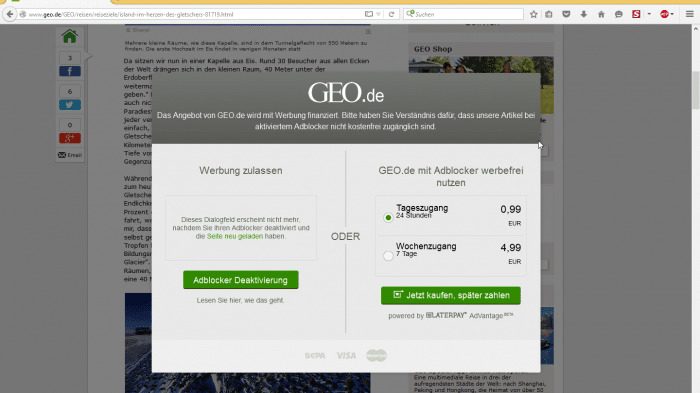The image size is (700, 393).
Task: Bookmark this page with the star icon
Action: point(533,14)
